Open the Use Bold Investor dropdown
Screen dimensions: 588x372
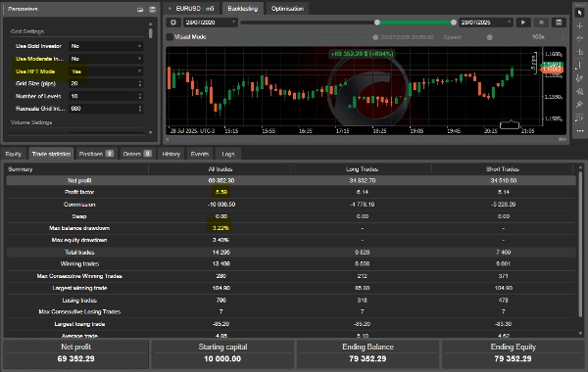106,46
